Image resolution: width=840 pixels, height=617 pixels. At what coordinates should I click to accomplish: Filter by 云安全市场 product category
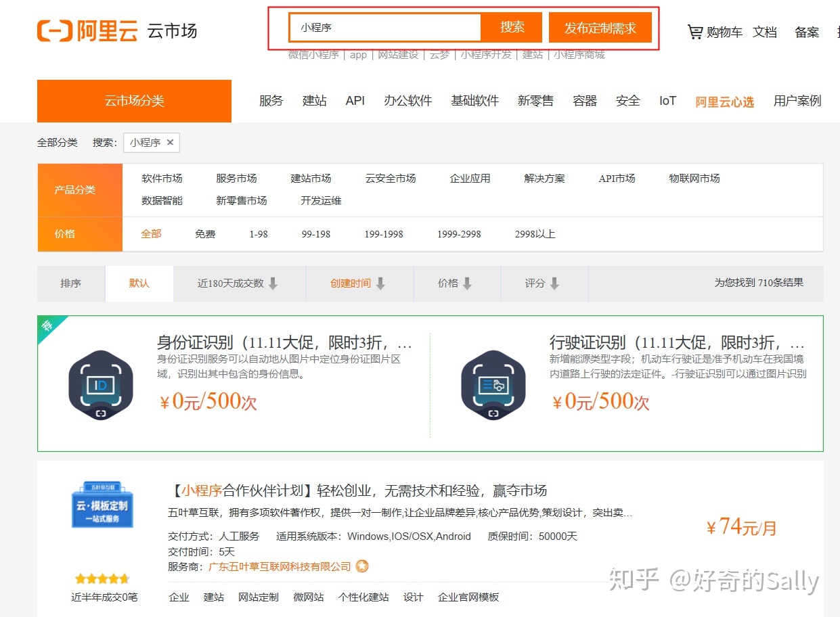(391, 179)
